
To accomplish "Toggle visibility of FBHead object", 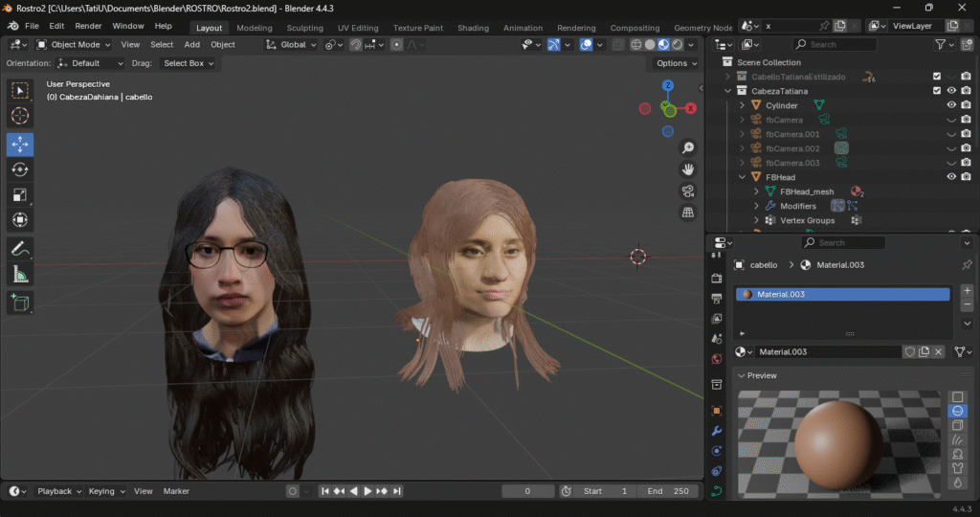I will 951,177.
